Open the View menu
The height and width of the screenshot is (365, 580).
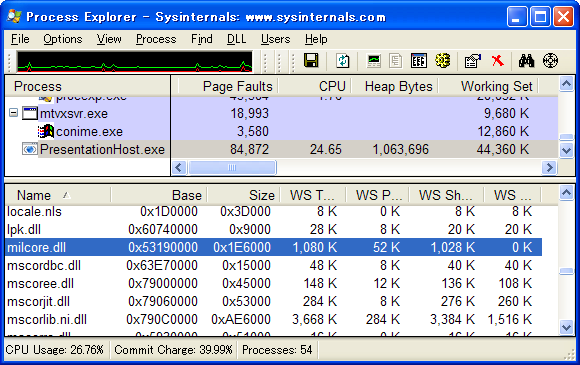(x=109, y=39)
